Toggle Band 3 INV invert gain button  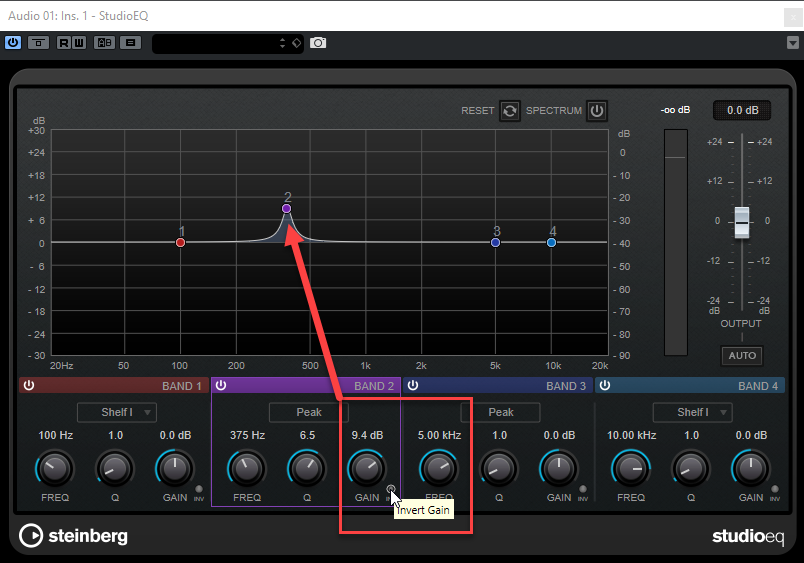click(x=583, y=489)
